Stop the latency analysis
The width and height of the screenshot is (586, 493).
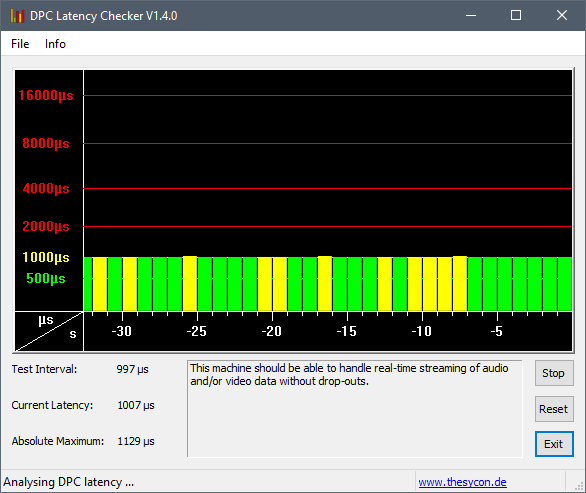coord(554,373)
